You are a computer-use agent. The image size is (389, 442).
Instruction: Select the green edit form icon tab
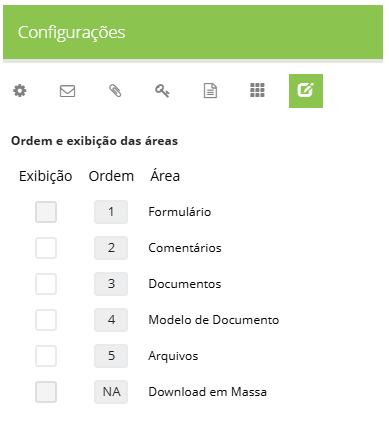coord(306,91)
